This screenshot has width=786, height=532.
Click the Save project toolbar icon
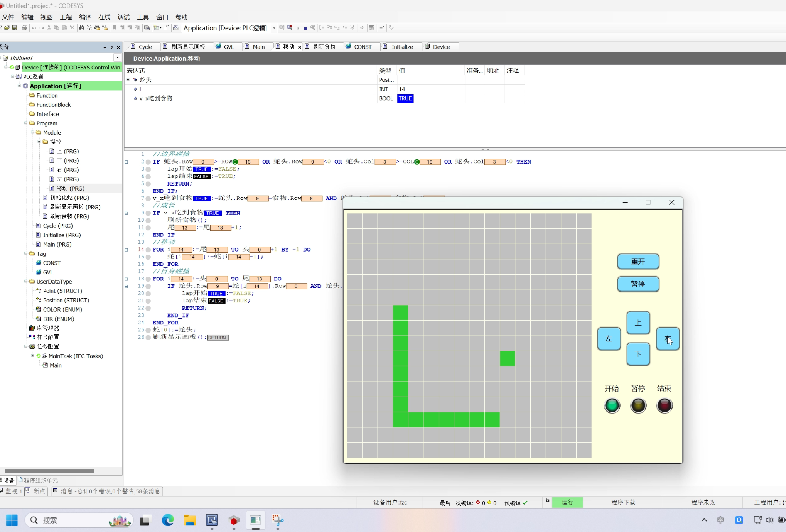click(x=15, y=28)
